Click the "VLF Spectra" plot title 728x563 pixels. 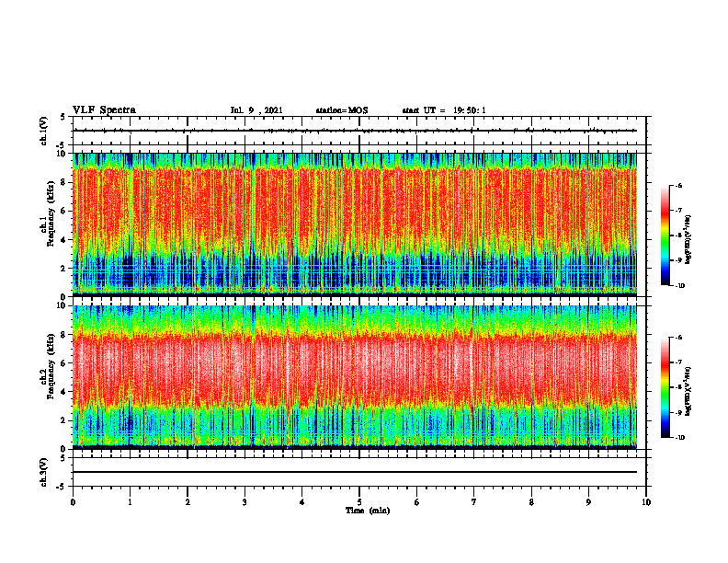pyautogui.click(x=104, y=110)
